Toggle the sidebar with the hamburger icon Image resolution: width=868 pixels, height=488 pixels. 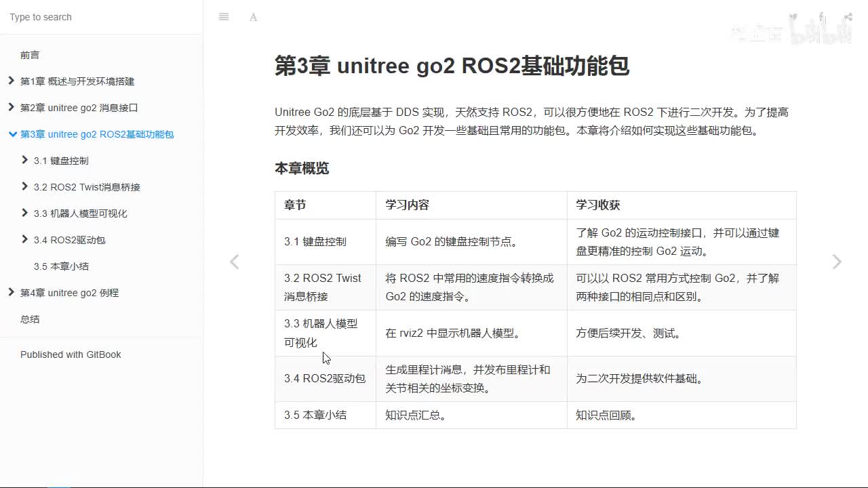(x=224, y=17)
